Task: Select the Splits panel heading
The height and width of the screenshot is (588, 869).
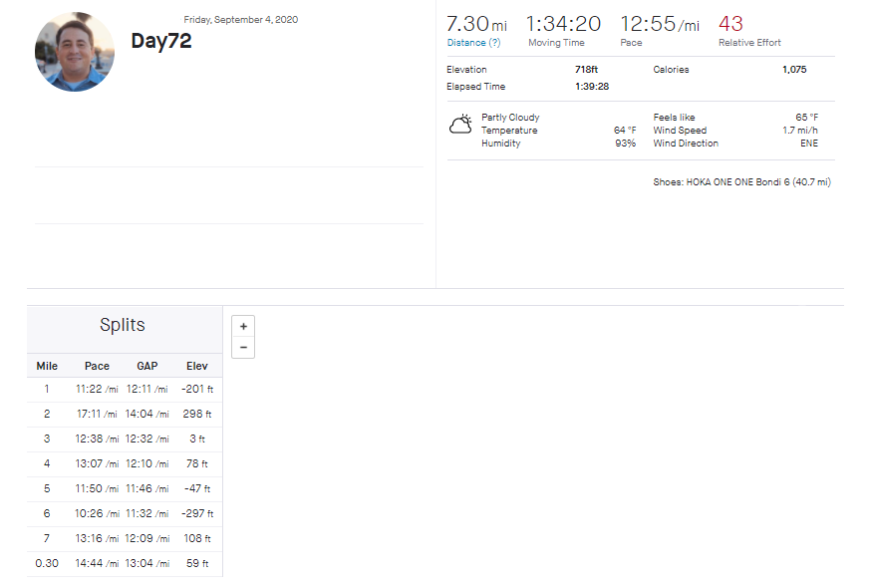Action: 123,325
